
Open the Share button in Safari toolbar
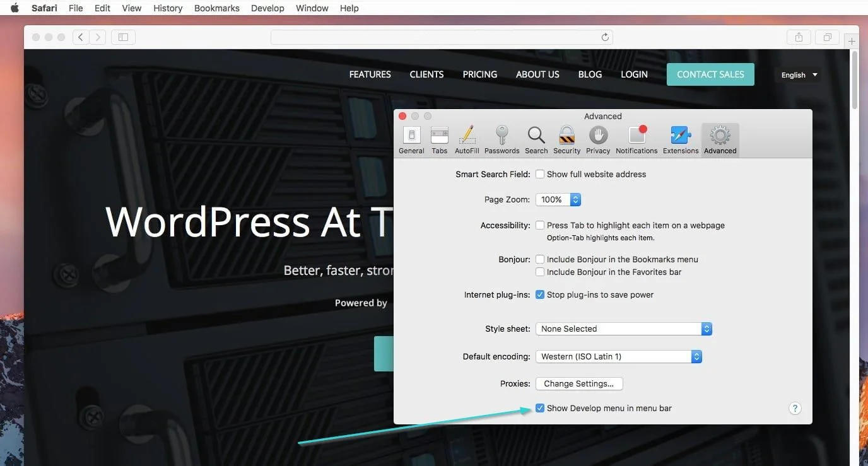pyautogui.click(x=799, y=37)
